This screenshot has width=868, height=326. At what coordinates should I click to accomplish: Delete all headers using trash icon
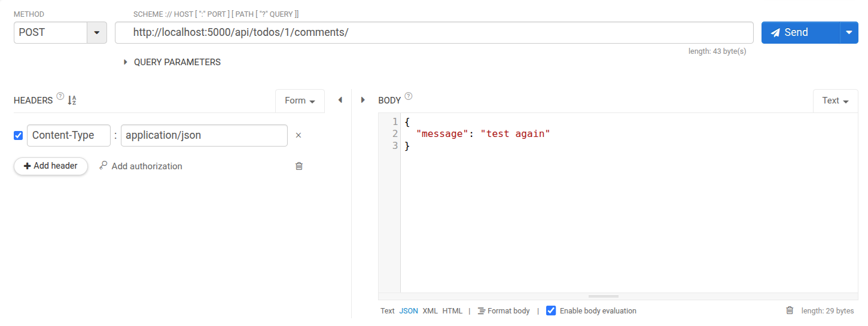click(299, 166)
